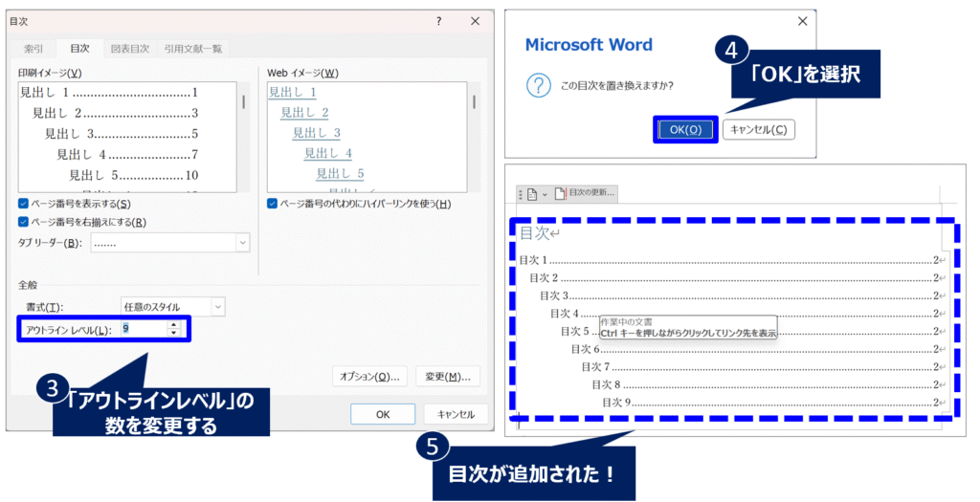The height and width of the screenshot is (502, 980).
Task: Open the 引用文献一覧 tab
Action: pos(192,49)
